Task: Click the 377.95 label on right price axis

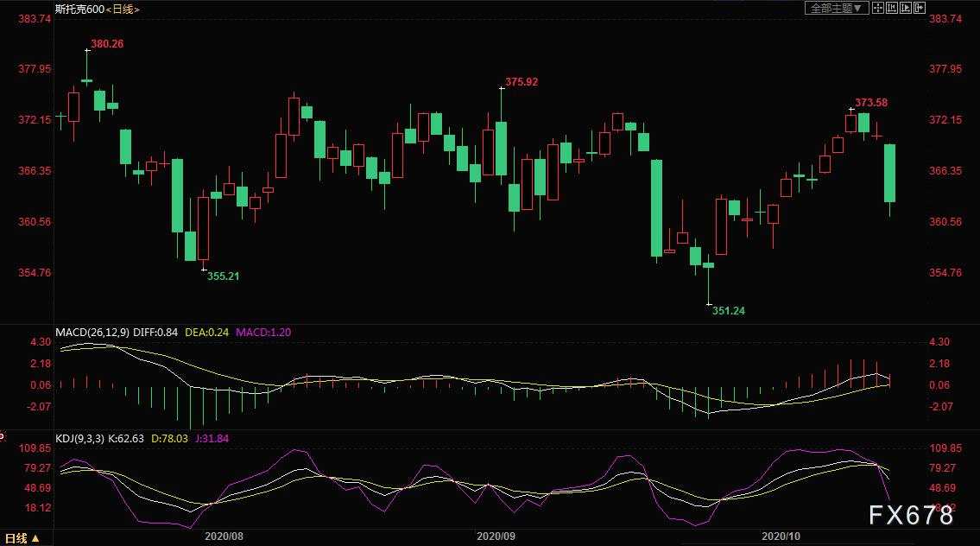Action: (945, 69)
